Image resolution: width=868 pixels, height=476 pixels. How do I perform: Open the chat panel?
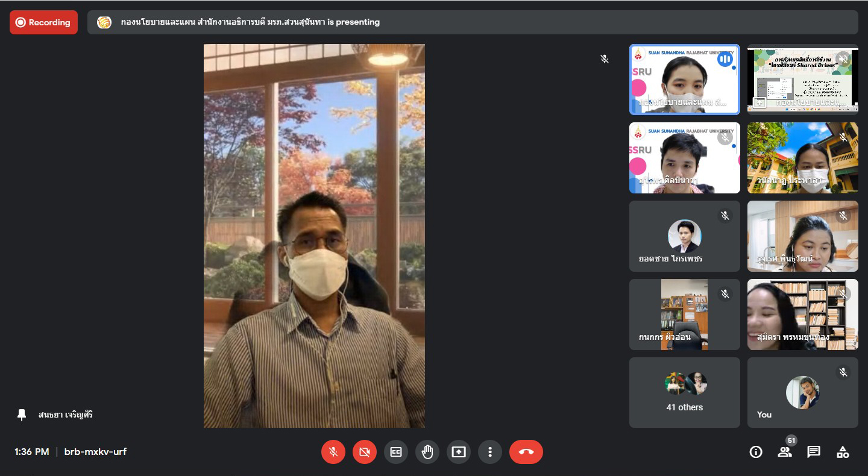[814, 452]
